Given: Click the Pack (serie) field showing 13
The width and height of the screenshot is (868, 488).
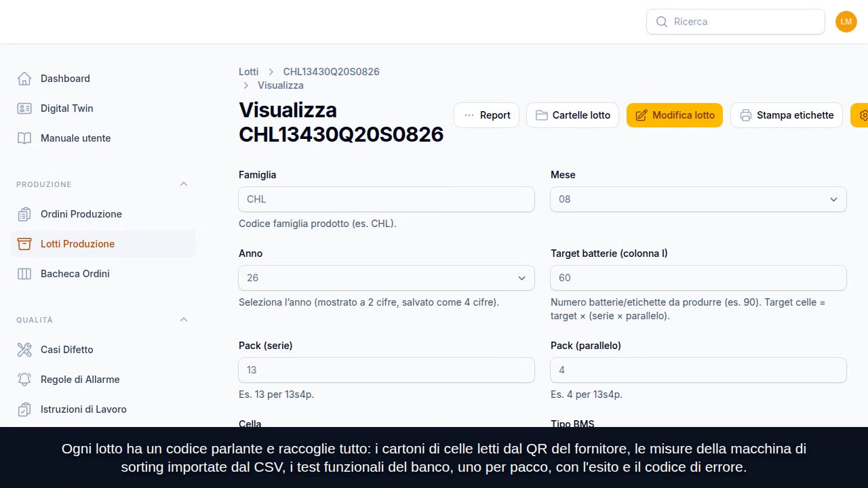Looking at the screenshot, I should pyautogui.click(x=387, y=370).
